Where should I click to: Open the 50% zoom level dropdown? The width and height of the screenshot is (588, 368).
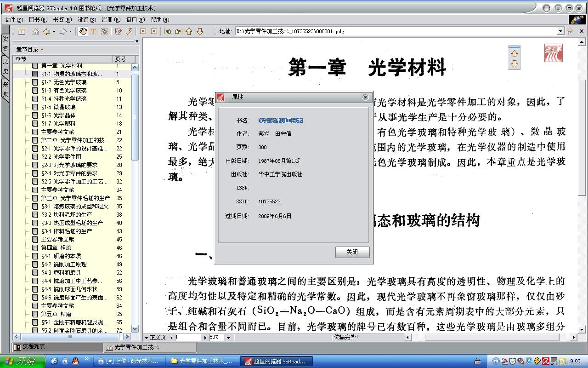tap(229, 337)
